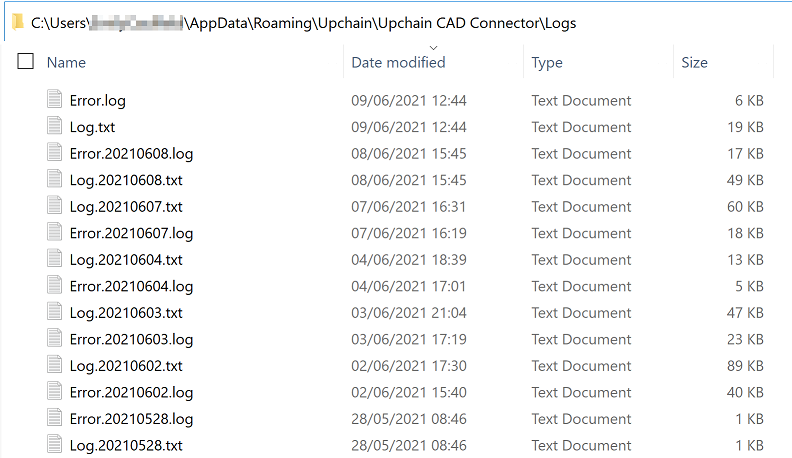Tick the select-all checkbox in header

[x=26, y=62]
